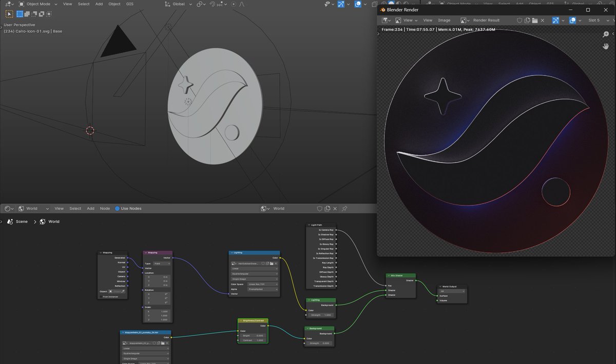Open Add menu in 3D viewport
The width and height of the screenshot is (616, 364).
[x=99, y=4]
